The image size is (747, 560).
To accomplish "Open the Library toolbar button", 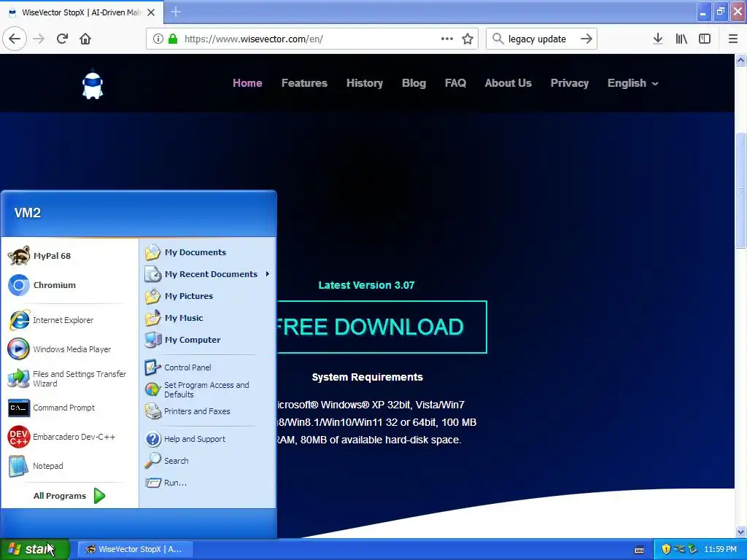I will coord(681,39).
